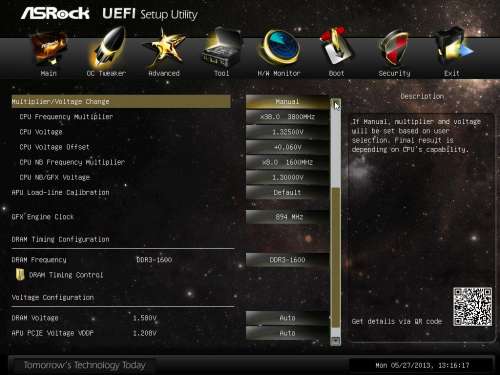This screenshot has width=500, height=375.
Task: Switch to the OC Tweaker tab label
Action: pyautogui.click(x=106, y=73)
